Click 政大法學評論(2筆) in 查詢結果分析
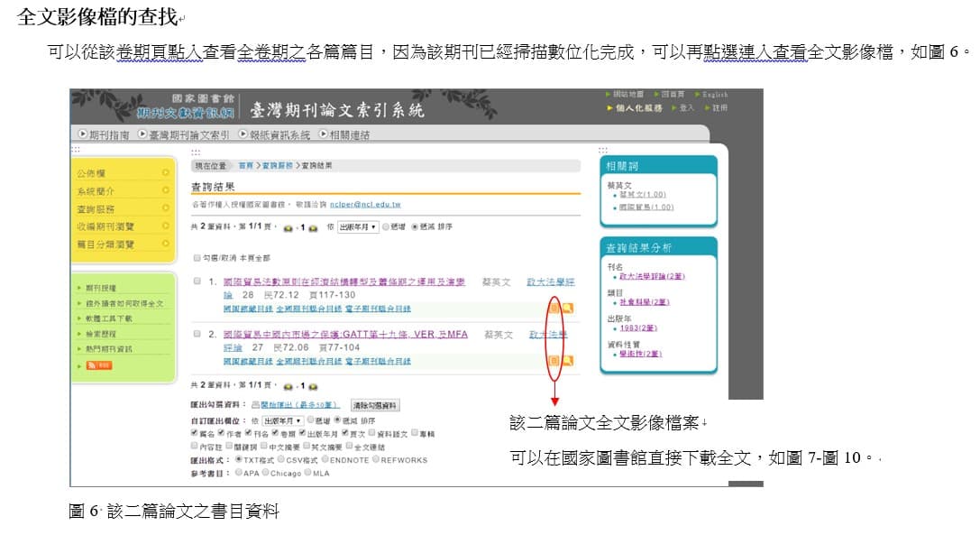This screenshot has height=535, width=980. tap(652, 277)
